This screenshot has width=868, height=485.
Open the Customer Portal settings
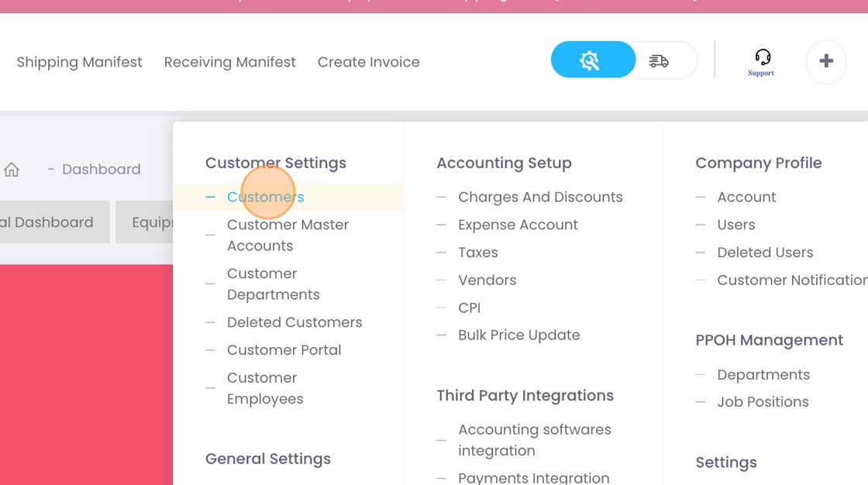point(284,350)
